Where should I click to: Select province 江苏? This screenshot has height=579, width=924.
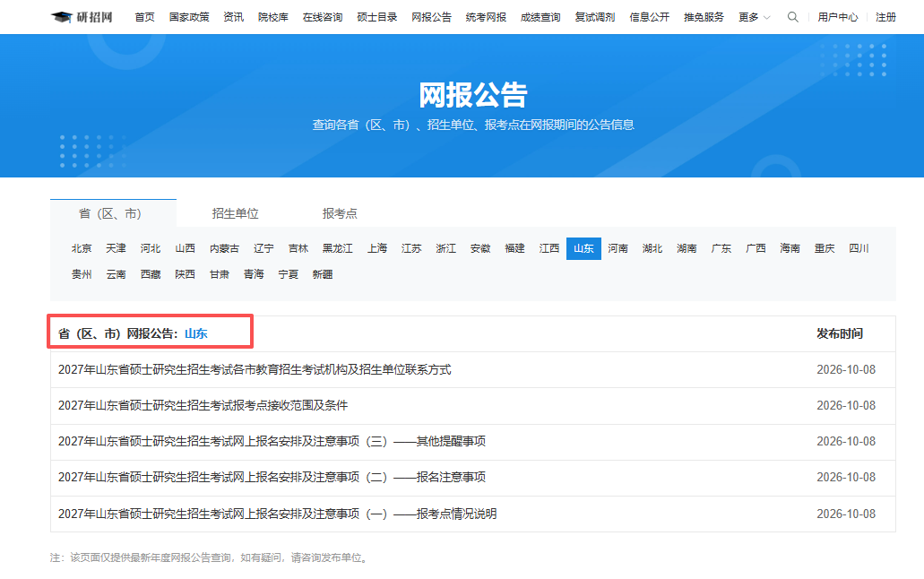click(x=411, y=248)
